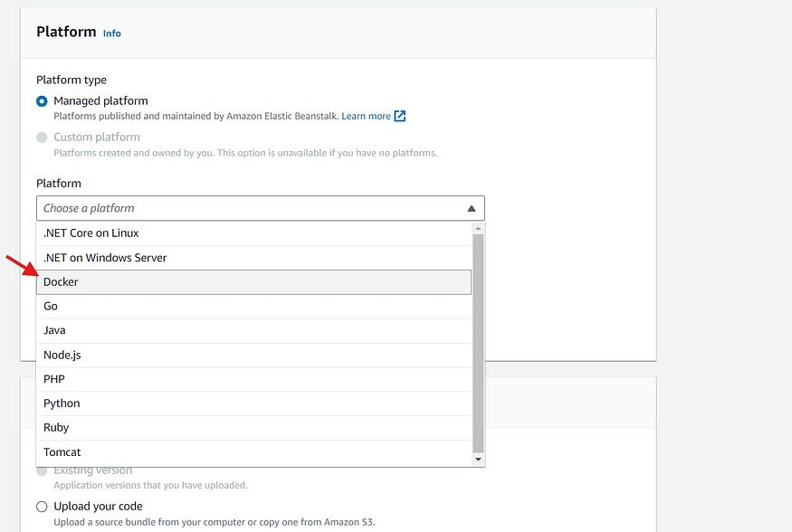The height and width of the screenshot is (532, 792).
Task: Select Go from the platform list
Action: pyautogui.click(x=253, y=307)
